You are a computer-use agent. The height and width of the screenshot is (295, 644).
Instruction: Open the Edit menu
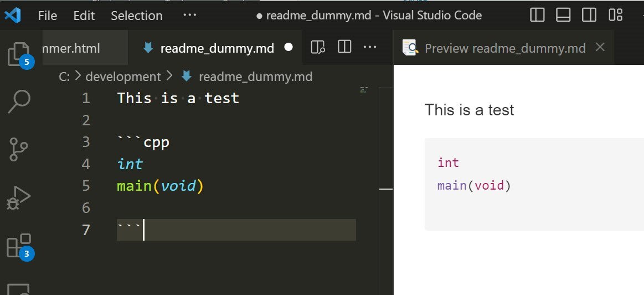coord(84,16)
